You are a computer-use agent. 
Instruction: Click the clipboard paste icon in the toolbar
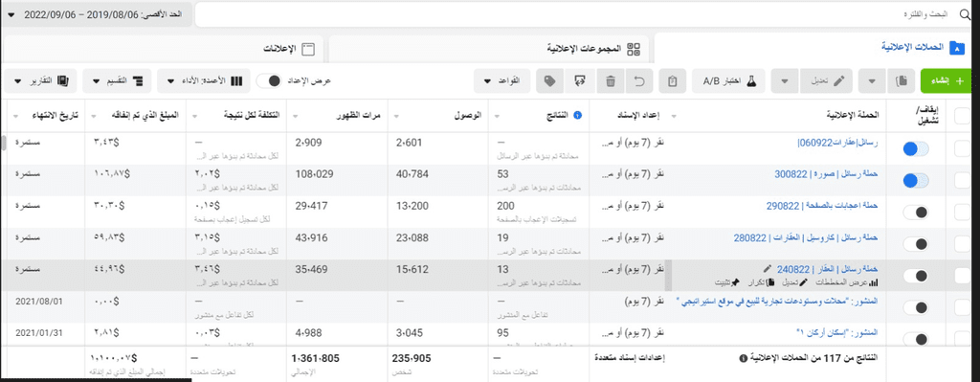point(673,80)
